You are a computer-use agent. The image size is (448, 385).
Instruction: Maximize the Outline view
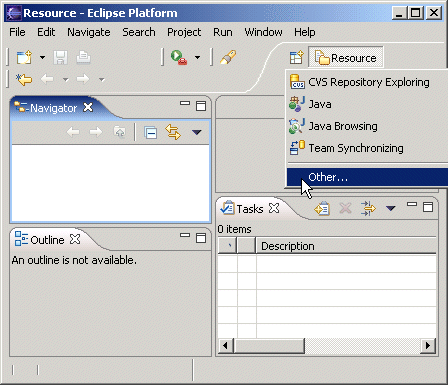coord(201,238)
